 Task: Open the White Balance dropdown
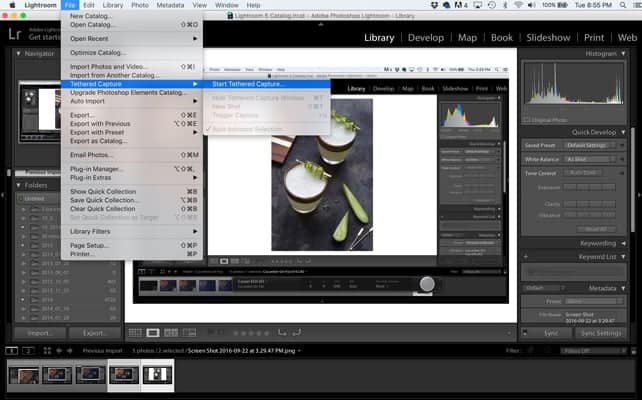590,159
